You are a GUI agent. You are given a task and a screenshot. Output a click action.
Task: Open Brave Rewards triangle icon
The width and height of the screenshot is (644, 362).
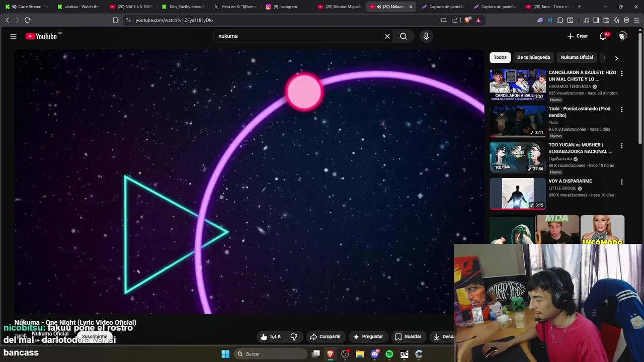click(478, 20)
